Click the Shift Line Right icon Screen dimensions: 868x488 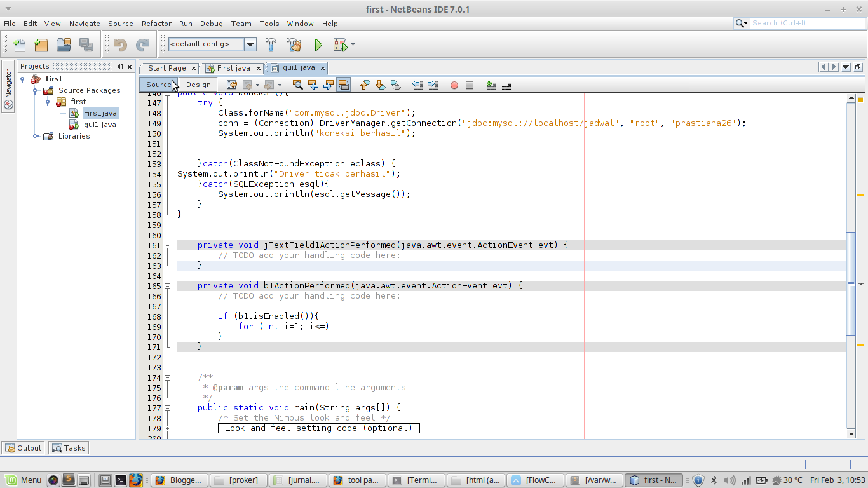tap(433, 85)
